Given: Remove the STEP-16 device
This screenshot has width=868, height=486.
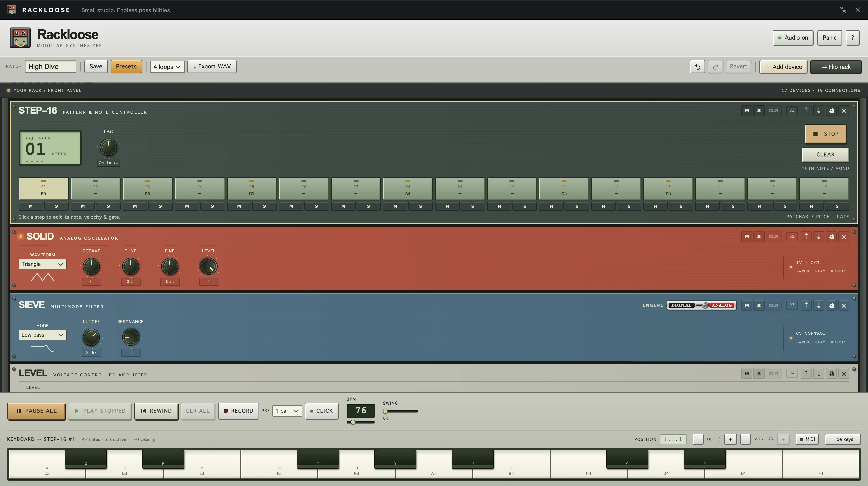Looking at the screenshot, I should pos(844,111).
